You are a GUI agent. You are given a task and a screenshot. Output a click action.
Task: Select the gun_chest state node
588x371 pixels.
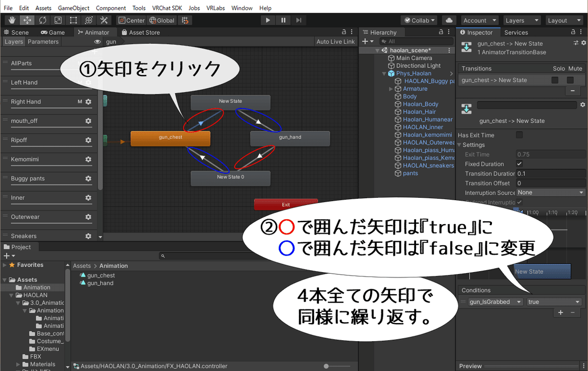[171, 139]
